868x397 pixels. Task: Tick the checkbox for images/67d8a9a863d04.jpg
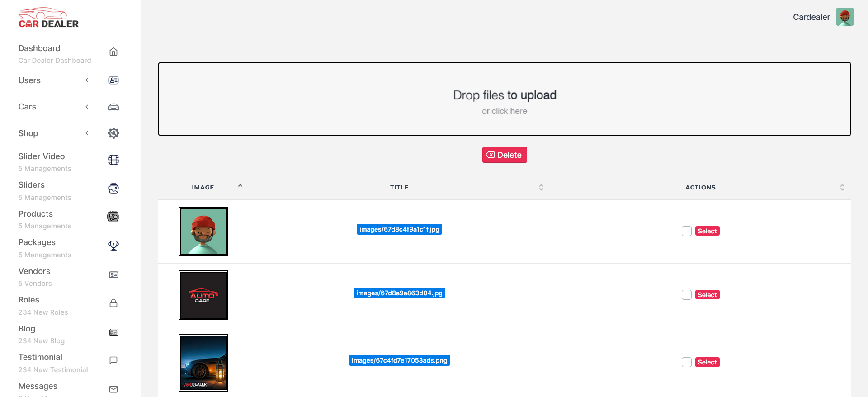tap(686, 295)
